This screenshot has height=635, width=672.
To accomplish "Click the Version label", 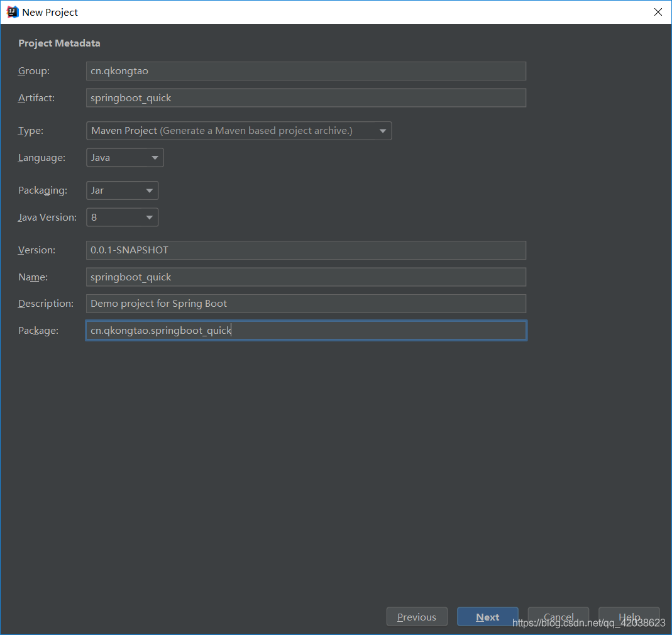I will (36, 250).
